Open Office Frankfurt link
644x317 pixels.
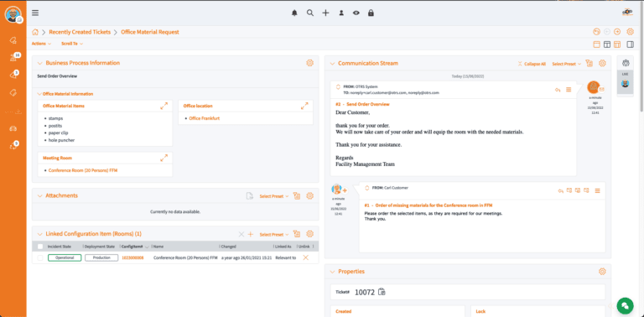(x=205, y=118)
